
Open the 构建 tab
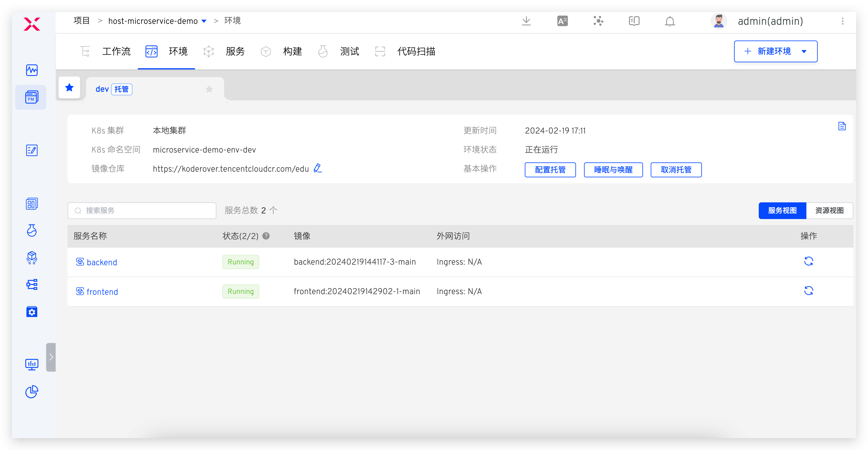coord(293,51)
